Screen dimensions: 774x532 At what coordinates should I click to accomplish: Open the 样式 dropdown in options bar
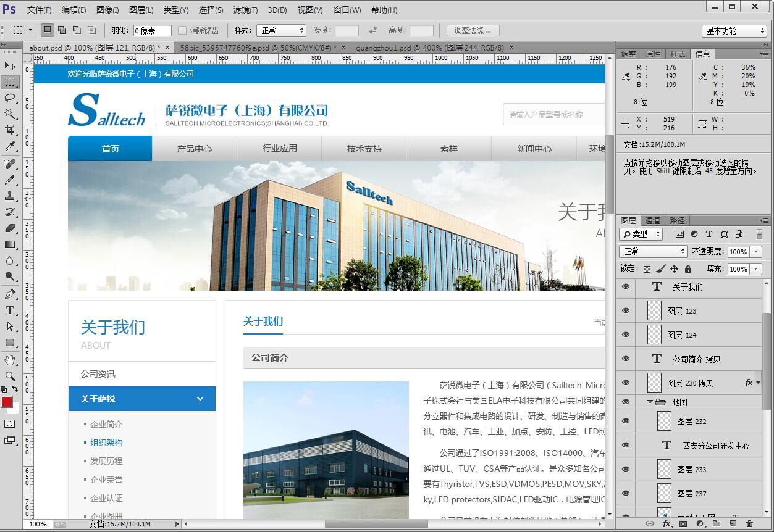282,30
